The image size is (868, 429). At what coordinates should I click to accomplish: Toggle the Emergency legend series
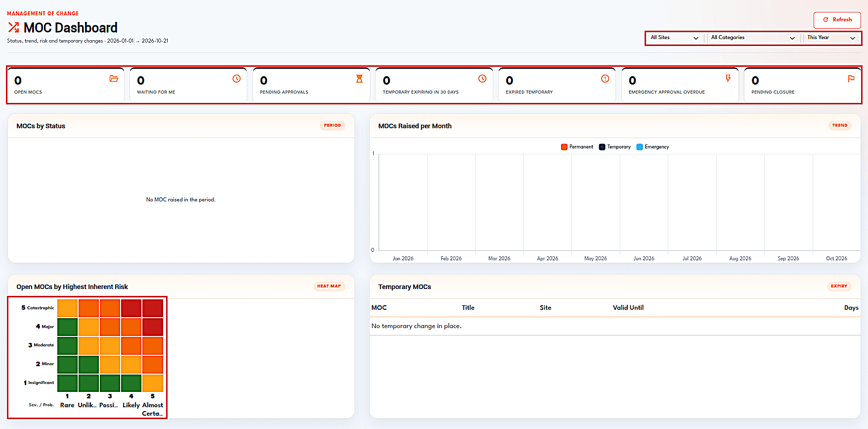point(653,147)
